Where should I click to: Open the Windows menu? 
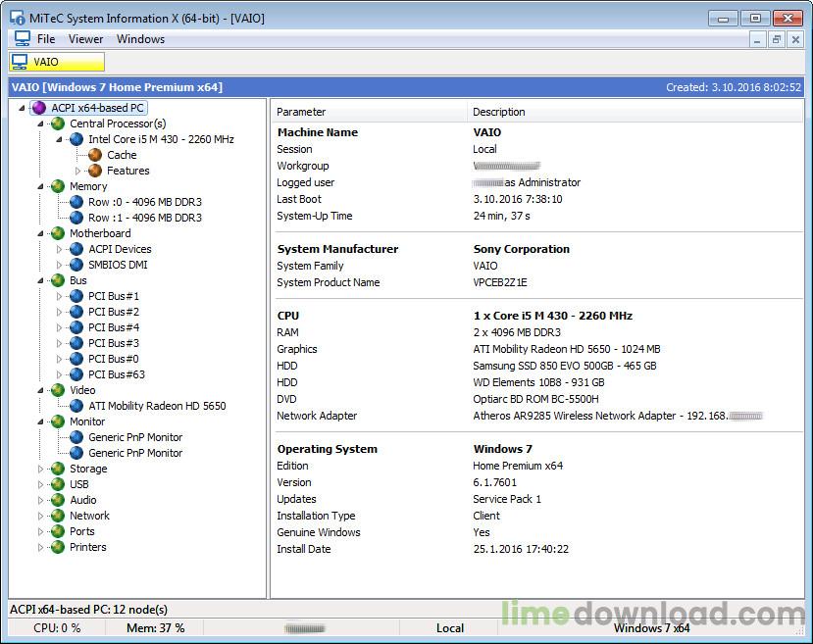coord(140,39)
